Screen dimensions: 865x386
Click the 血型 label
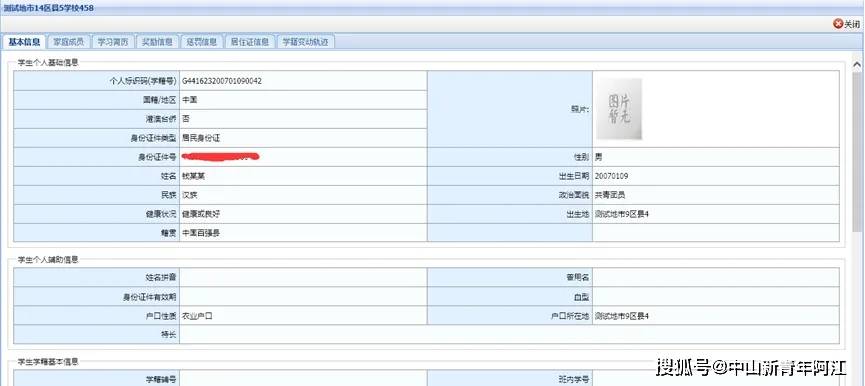click(582, 297)
